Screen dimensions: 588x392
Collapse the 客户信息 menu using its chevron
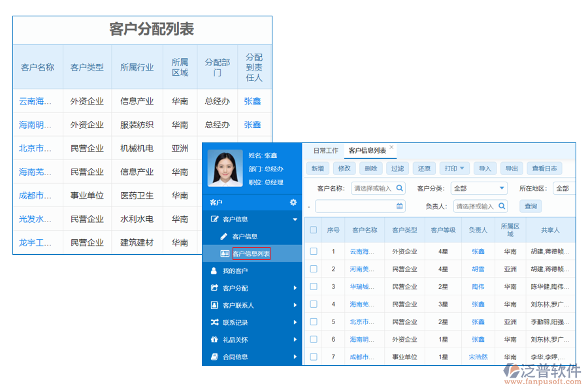(296, 219)
